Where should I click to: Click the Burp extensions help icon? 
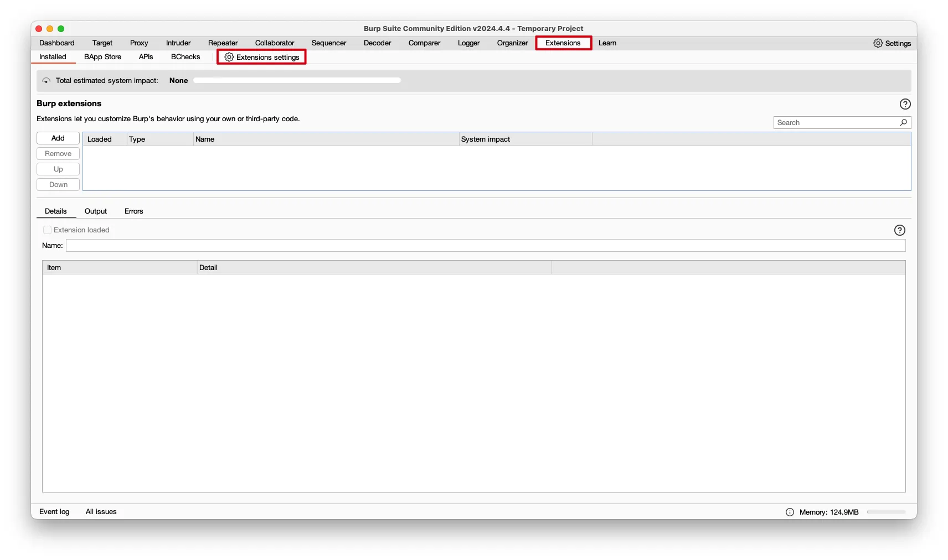[x=905, y=104]
